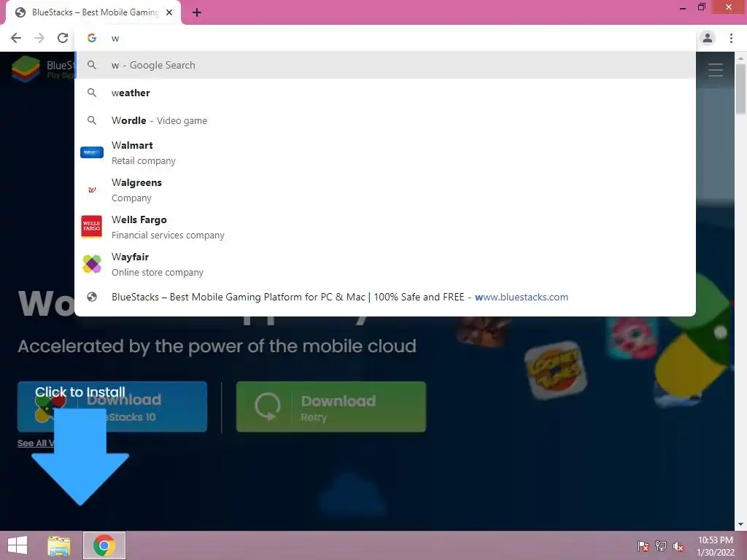Open the BlueStacks hamburger menu
Screen dimensions: 747x560
[715, 70]
